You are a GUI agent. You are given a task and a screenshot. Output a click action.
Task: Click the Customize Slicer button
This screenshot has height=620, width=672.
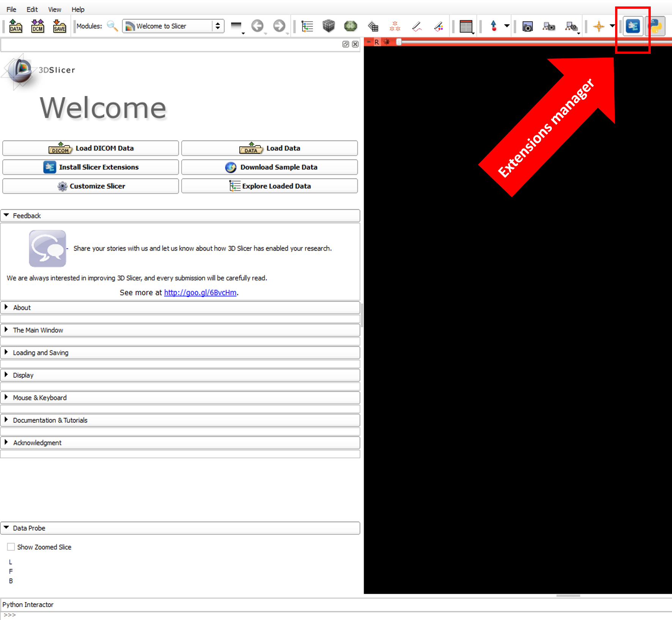click(x=91, y=186)
